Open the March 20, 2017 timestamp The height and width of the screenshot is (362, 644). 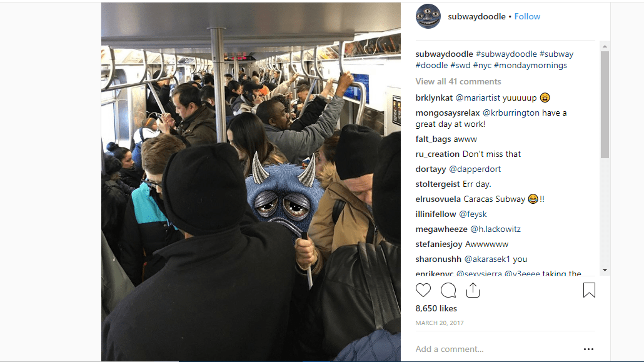(440, 323)
